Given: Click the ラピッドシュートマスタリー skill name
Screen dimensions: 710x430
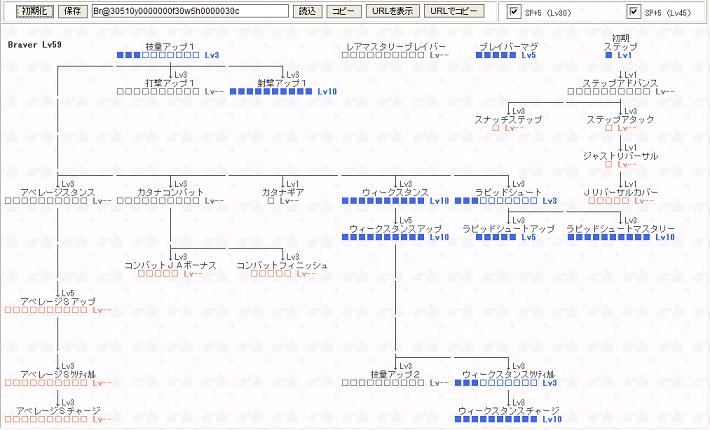Looking at the screenshot, I should (621, 229).
